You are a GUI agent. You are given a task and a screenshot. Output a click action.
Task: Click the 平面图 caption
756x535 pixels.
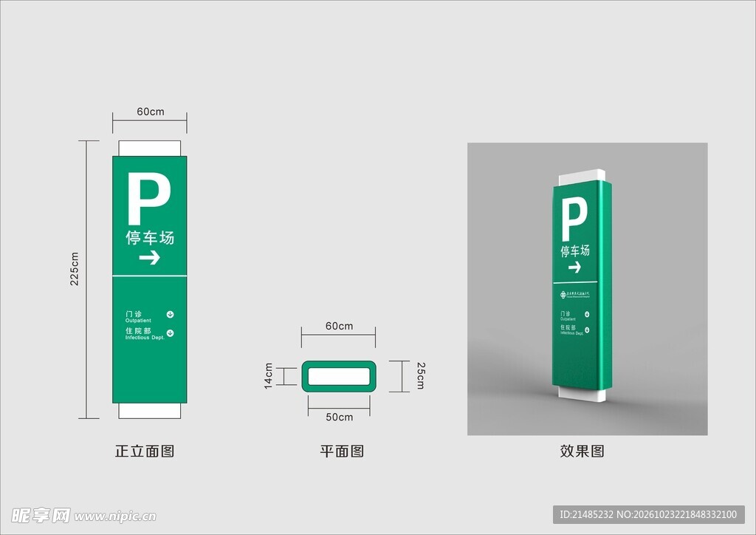(x=342, y=451)
